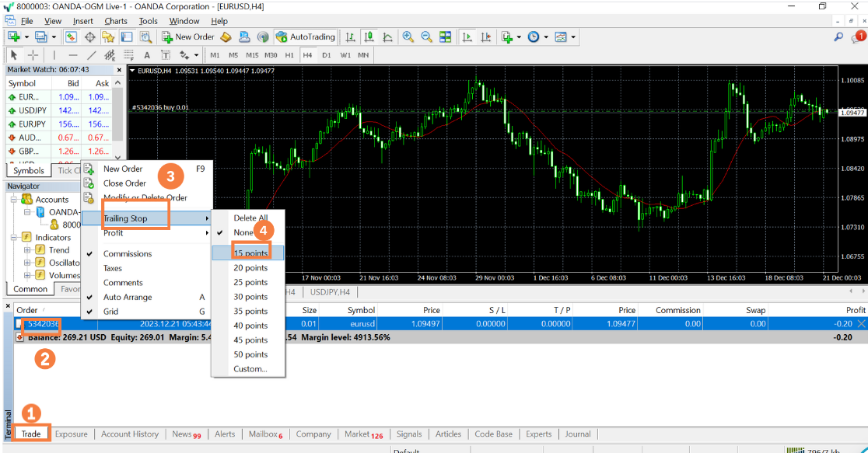
Task: Switch timeframe to H1
Action: [x=289, y=54]
